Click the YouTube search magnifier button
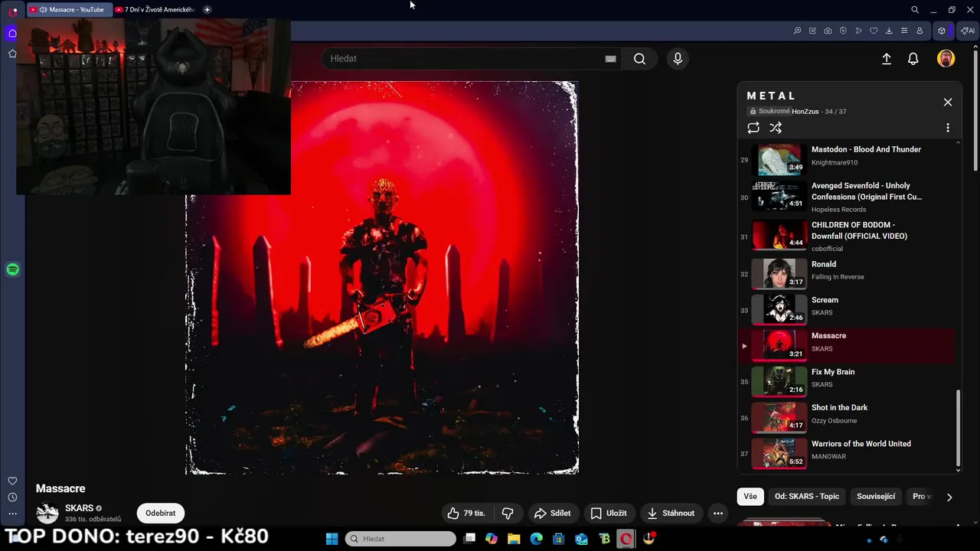The height and width of the screenshot is (551, 980). point(639,58)
